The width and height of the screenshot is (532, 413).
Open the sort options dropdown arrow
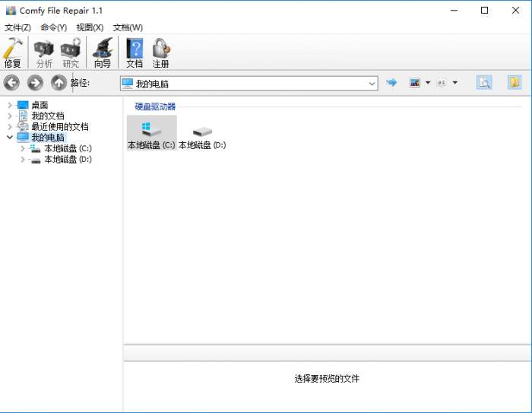455,83
